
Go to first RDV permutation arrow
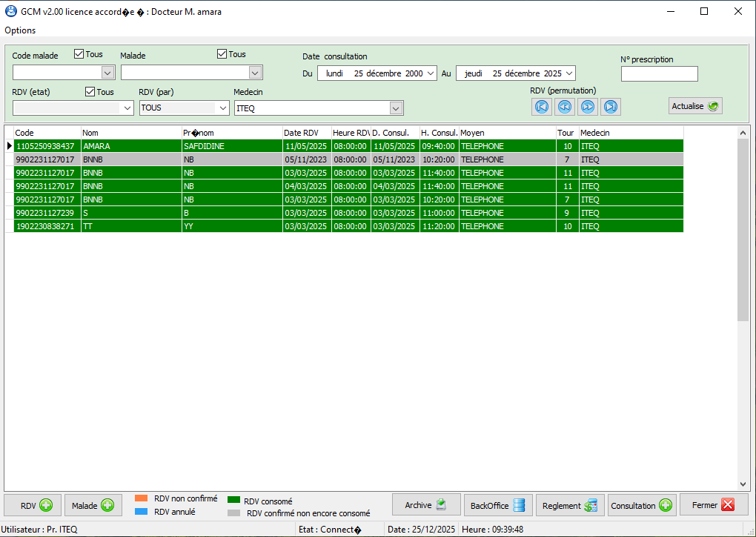541,107
